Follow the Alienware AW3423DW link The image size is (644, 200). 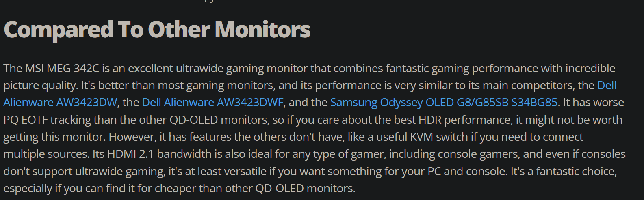click(x=60, y=102)
